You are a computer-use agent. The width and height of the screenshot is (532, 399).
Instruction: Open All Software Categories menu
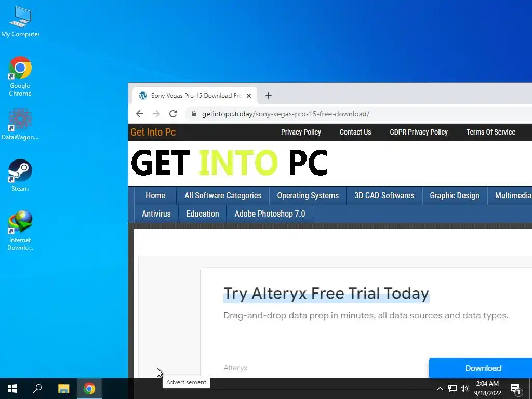coord(223,196)
